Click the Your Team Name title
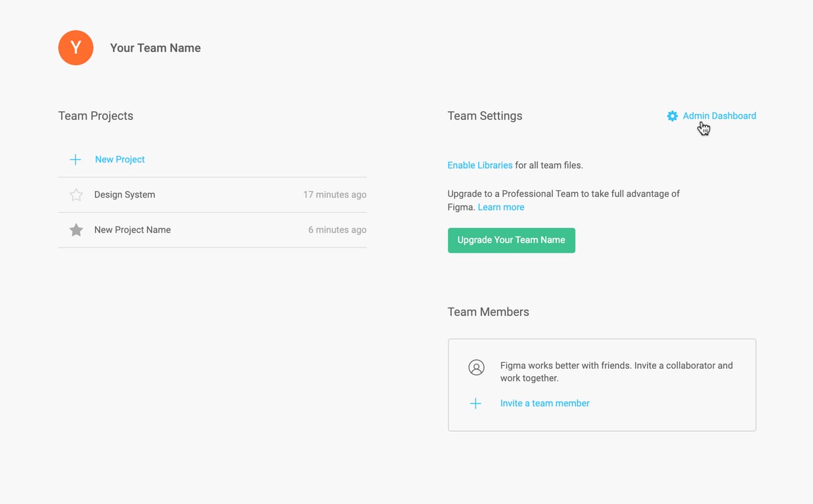 pyautogui.click(x=155, y=48)
